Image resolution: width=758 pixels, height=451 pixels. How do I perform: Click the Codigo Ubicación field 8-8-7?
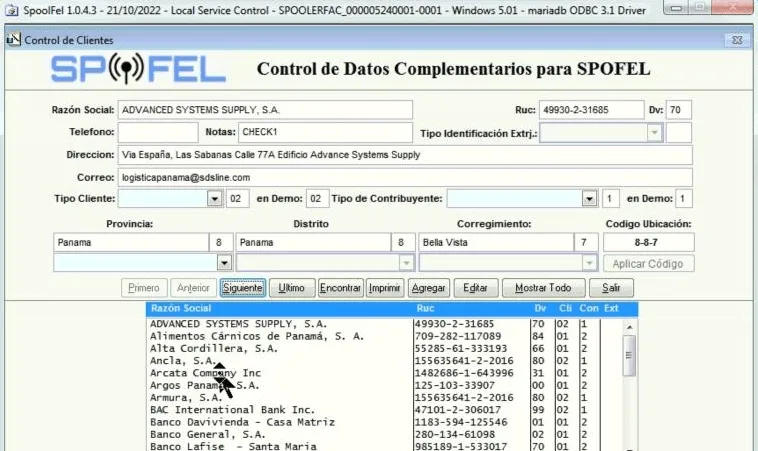point(648,243)
